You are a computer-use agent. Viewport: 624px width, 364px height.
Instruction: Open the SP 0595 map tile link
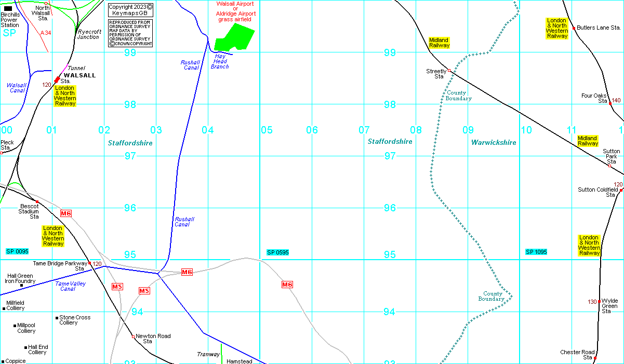(277, 252)
